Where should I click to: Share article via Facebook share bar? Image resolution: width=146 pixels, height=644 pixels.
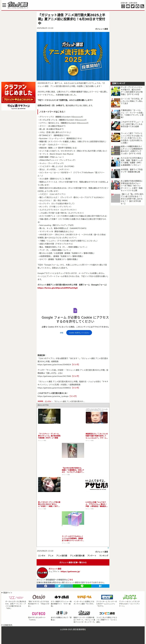pos(46,586)
